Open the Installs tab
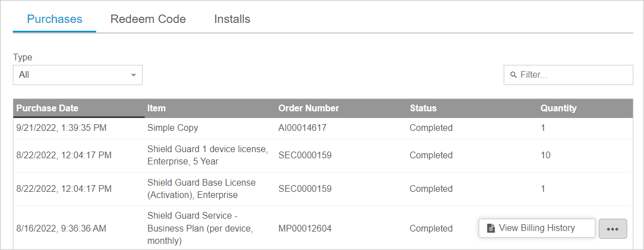The width and height of the screenshot is (644, 250). [232, 19]
